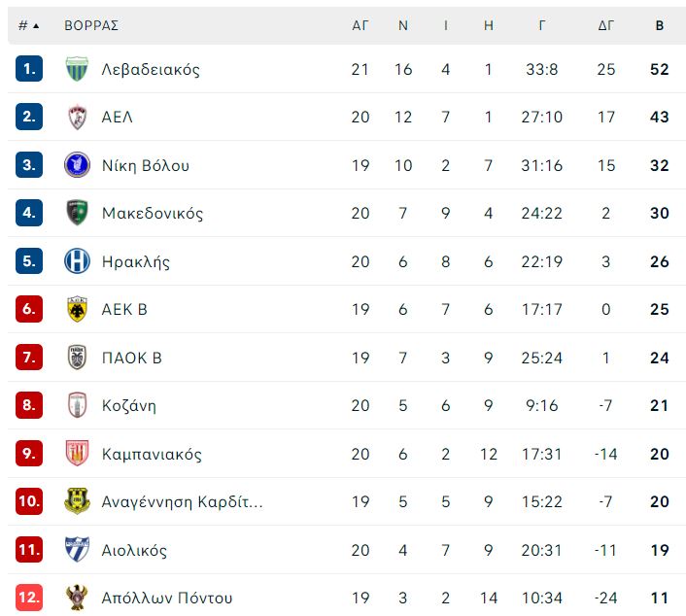The width and height of the screenshot is (686, 616).
Task: Select the ΒΟΡΡΑΣ group header
Action: point(91,25)
